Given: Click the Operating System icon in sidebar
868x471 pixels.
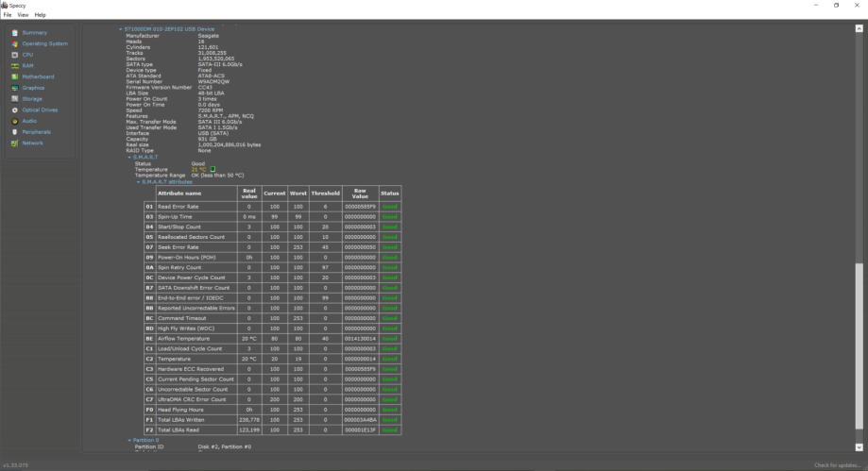Looking at the screenshot, I should tap(15, 43).
